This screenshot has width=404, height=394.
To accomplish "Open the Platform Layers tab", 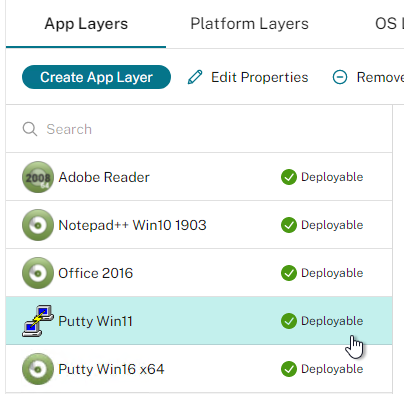I will point(249,24).
